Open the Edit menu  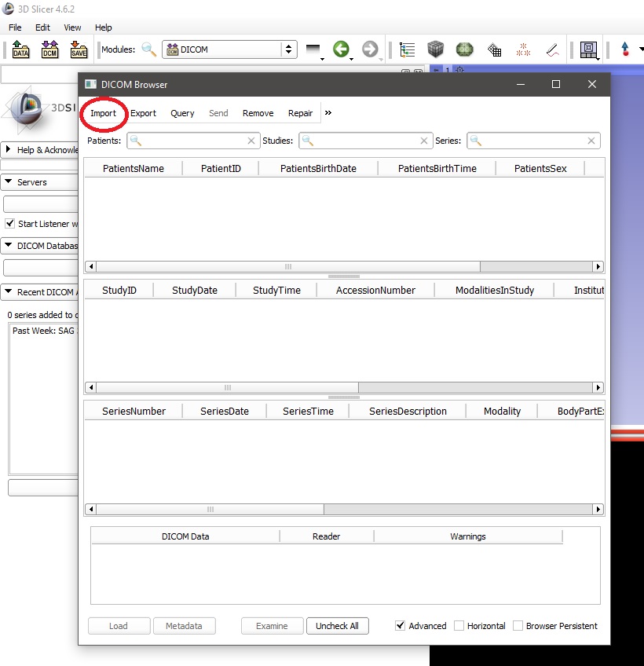click(x=42, y=27)
